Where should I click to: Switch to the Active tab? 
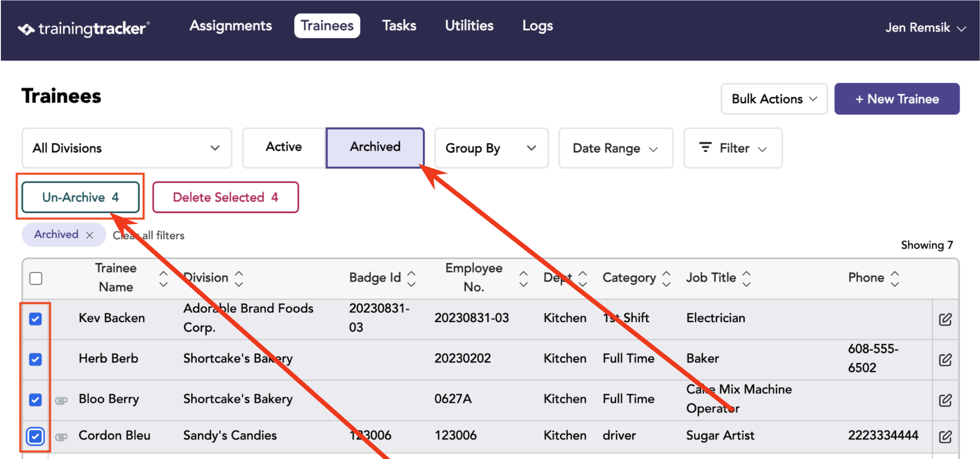[284, 147]
